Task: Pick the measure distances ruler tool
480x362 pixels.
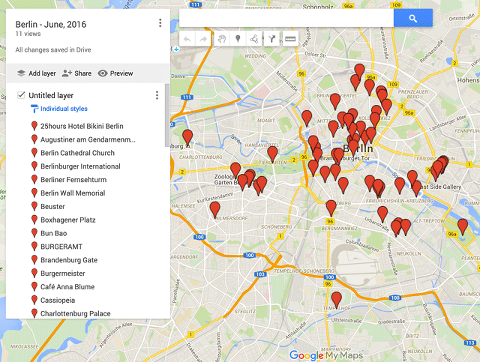Action: point(290,39)
